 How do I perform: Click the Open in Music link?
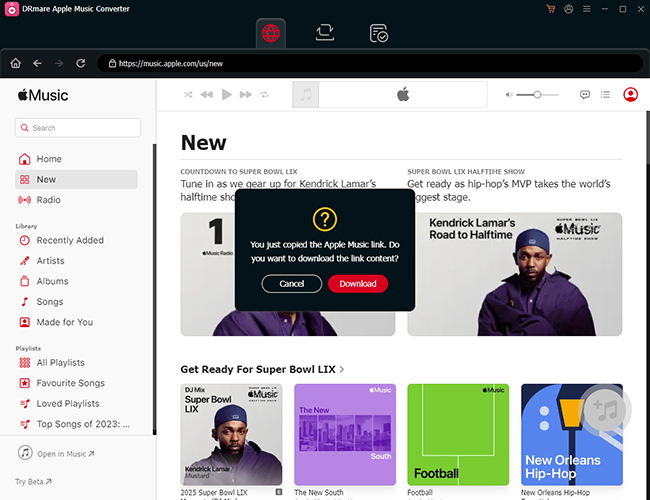click(x=56, y=453)
